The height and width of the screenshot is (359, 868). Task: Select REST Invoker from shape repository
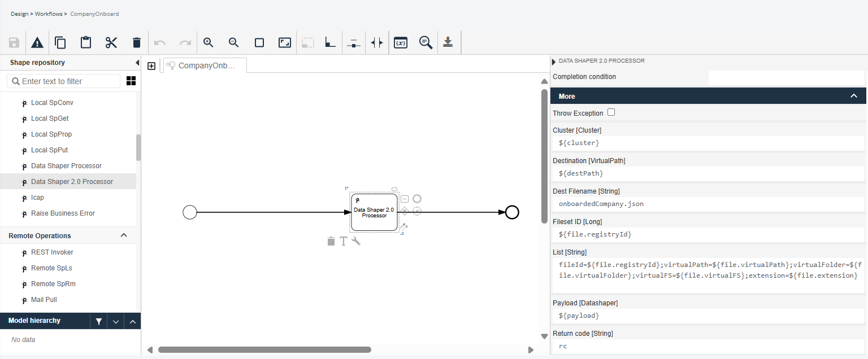coord(52,252)
